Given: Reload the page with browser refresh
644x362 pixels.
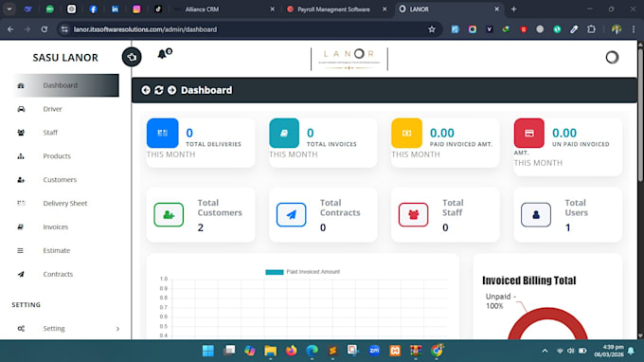Looking at the screenshot, I should pos(45,29).
